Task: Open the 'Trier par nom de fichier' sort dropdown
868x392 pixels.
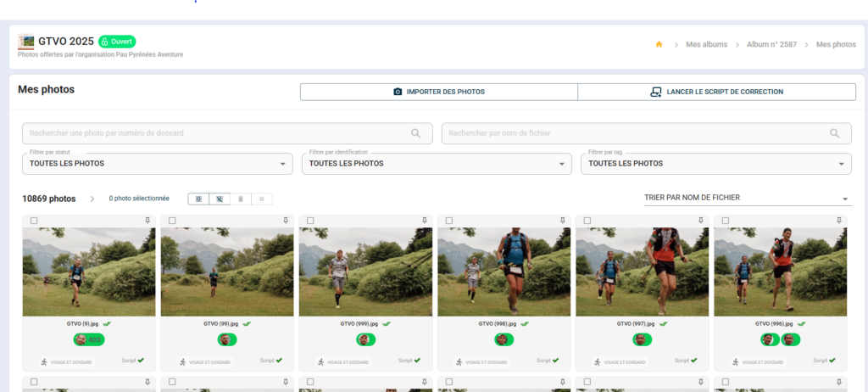Action: 746,198
